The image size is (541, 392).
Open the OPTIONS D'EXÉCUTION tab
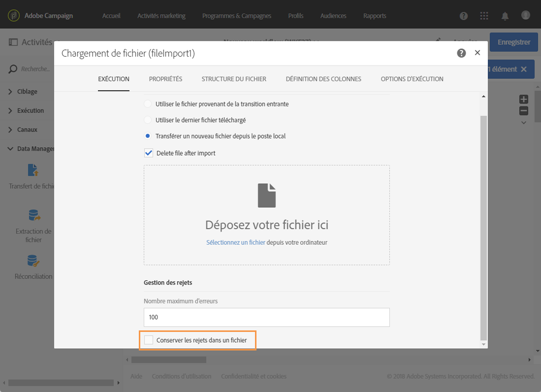pos(412,79)
